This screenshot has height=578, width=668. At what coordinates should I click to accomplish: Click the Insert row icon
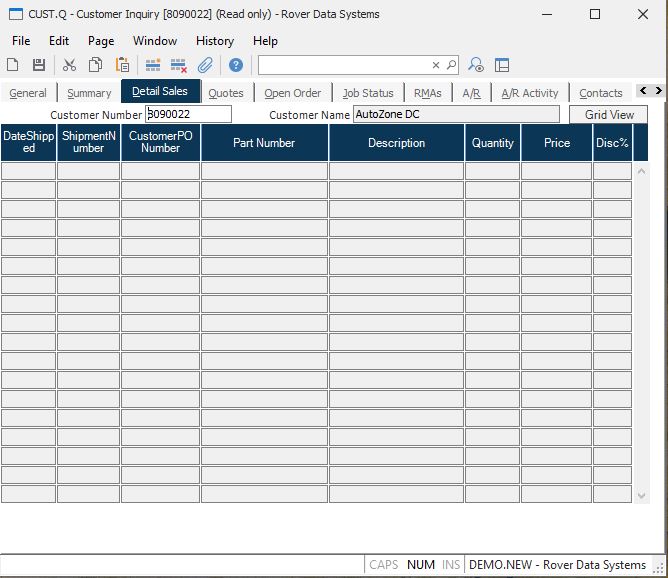[x=153, y=65]
